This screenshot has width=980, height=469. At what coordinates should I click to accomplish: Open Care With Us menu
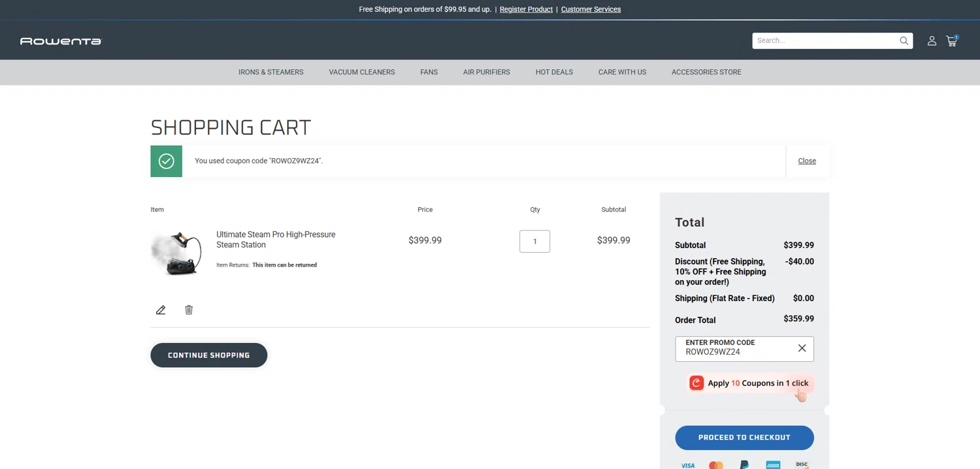622,72
